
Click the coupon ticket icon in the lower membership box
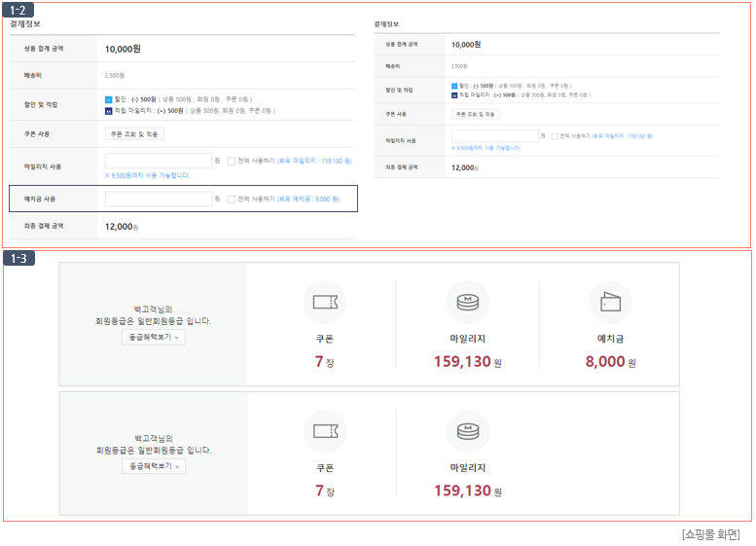(324, 431)
